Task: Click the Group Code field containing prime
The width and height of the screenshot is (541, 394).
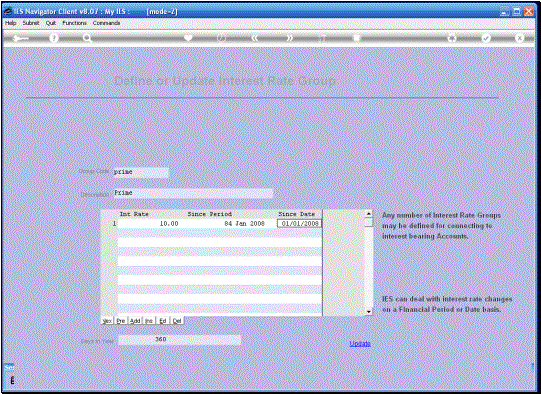Action: click(x=141, y=172)
